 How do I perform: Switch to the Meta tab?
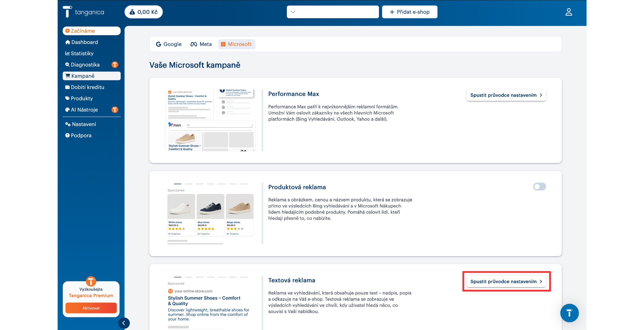coord(201,44)
